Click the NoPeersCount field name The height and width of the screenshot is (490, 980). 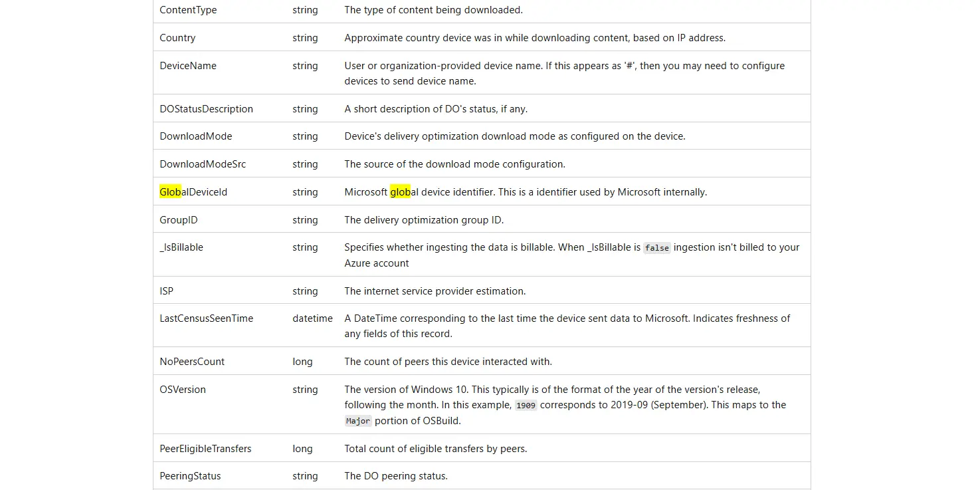[192, 362]
